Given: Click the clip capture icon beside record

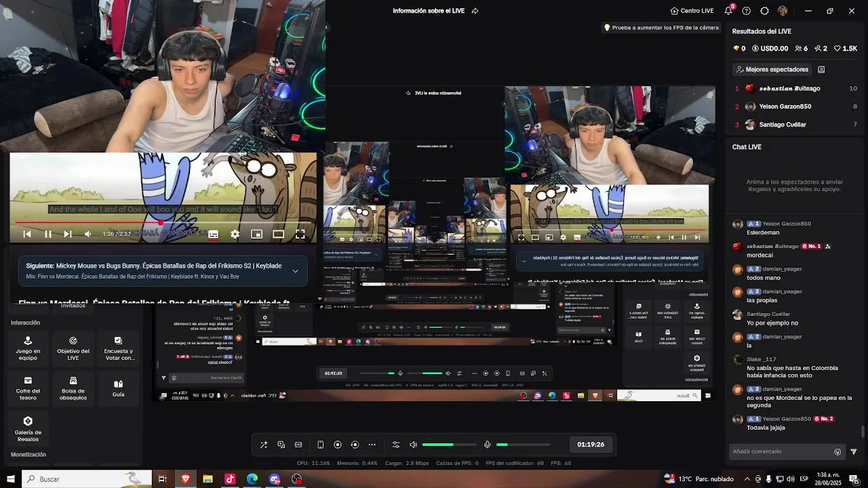Looking at the screenshot, I should 355,445.
